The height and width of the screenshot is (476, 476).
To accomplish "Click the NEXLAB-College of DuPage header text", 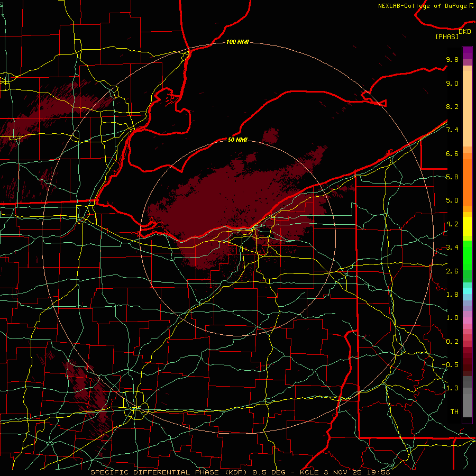I will click(423, 6).
